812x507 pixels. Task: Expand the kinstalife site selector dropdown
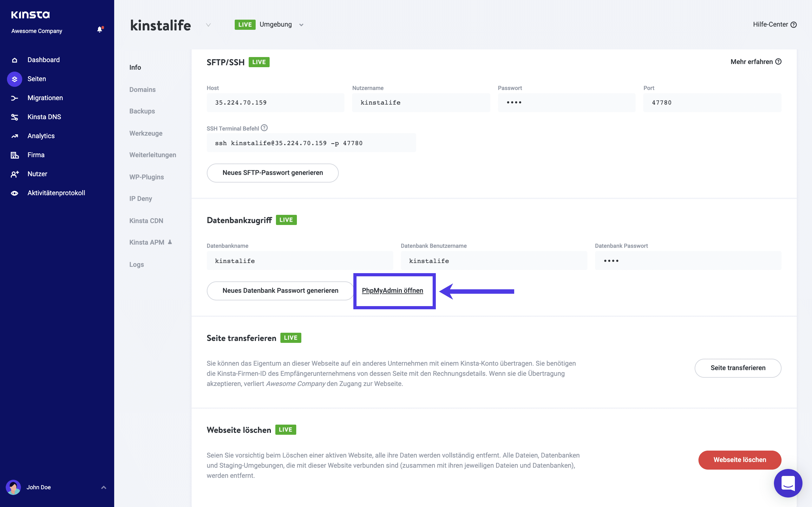click(209, 25)
